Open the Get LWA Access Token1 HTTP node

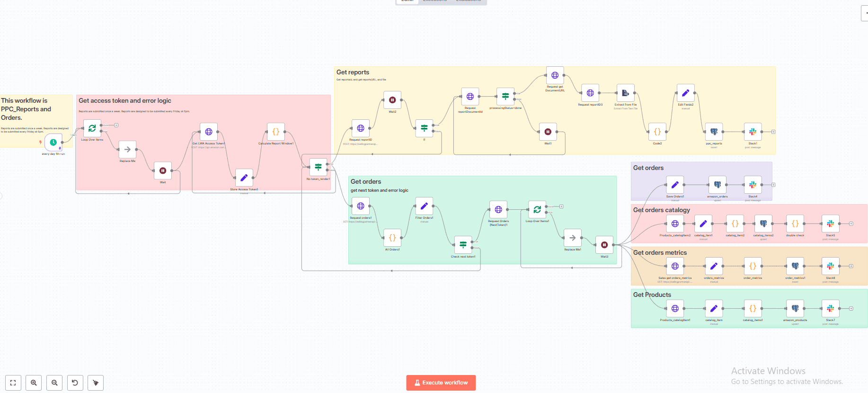click(209, 132)
